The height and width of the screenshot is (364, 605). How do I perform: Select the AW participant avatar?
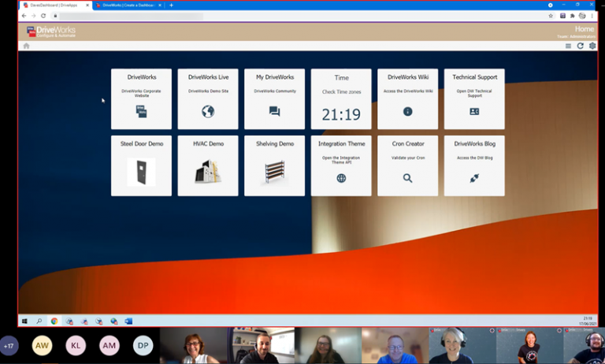pyautogui.click(x=42, y=346)
